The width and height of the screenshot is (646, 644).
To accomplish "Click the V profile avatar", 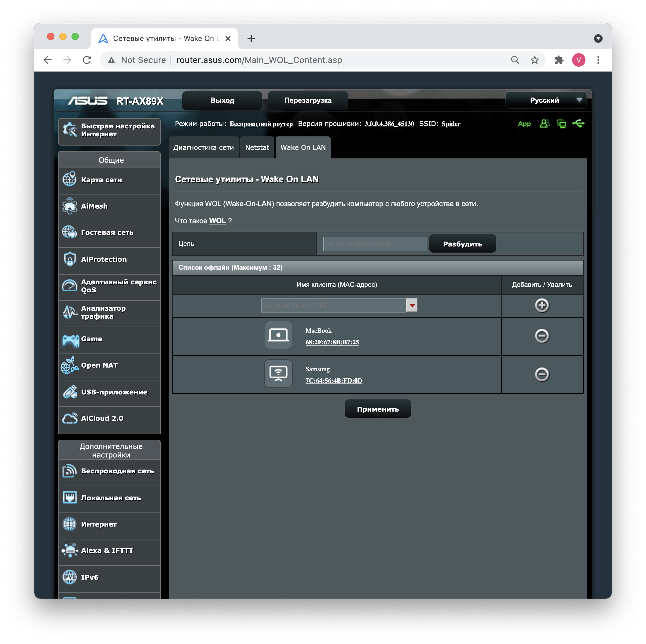I will click(579, 60).
